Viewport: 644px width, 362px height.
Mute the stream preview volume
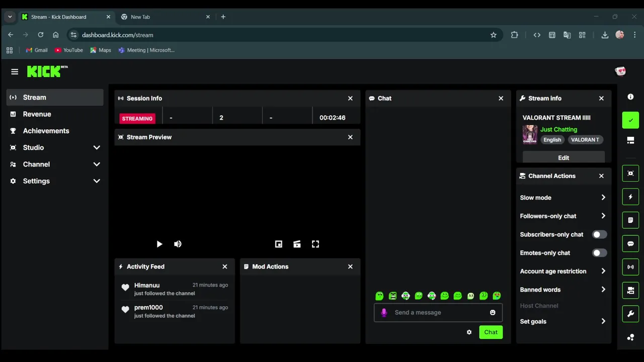coord(178,244)
